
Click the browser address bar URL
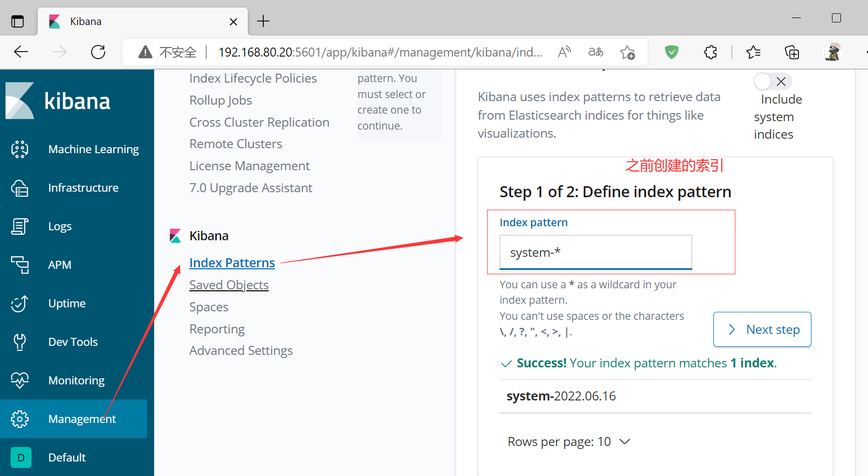pos(380,52)
